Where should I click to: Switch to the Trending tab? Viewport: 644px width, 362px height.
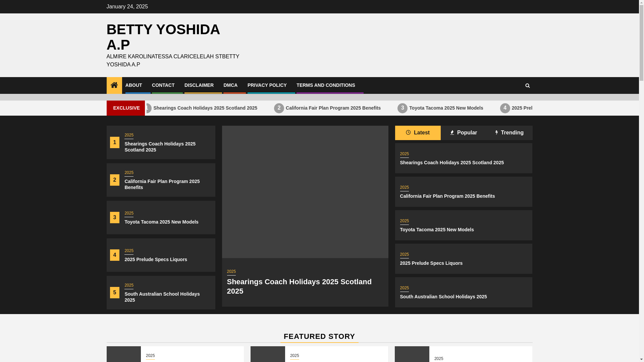point(509,133)
